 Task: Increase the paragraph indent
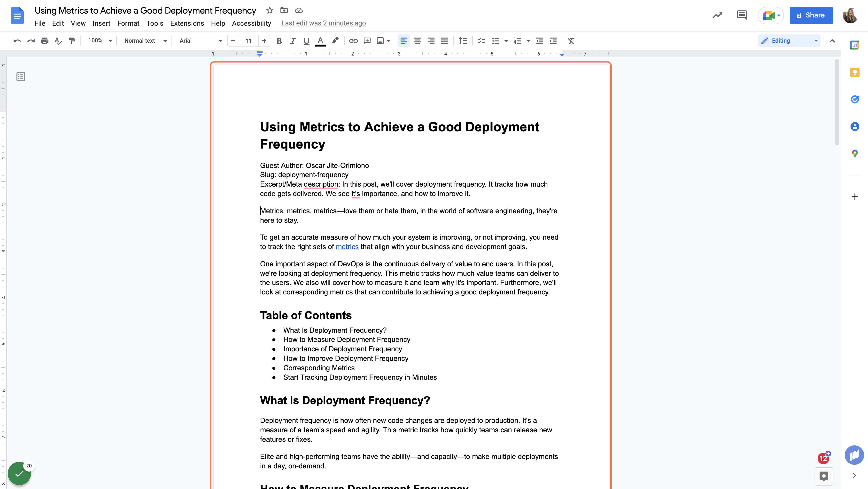click(x=553, y=41)
